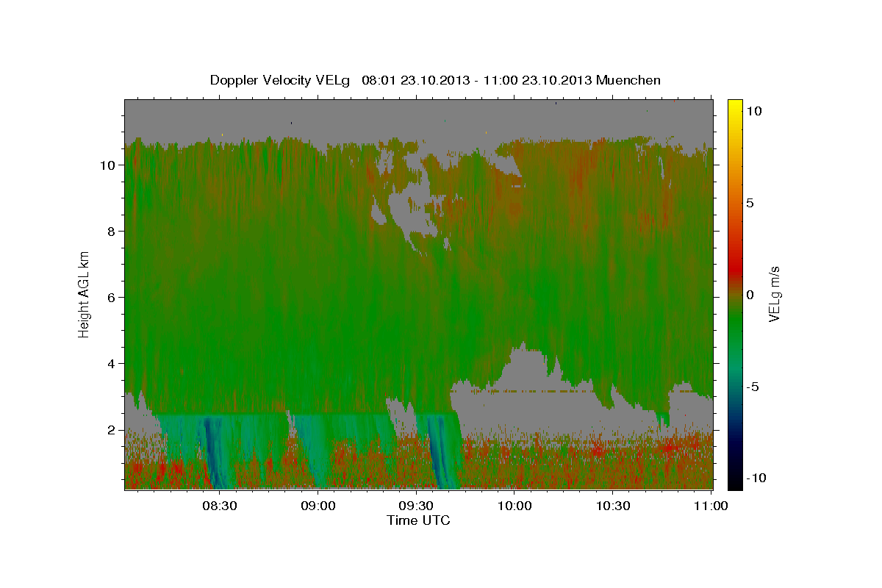Click the height axis label '10'
This screenshot has height=588, width=882.
click(x=107, y=165)
